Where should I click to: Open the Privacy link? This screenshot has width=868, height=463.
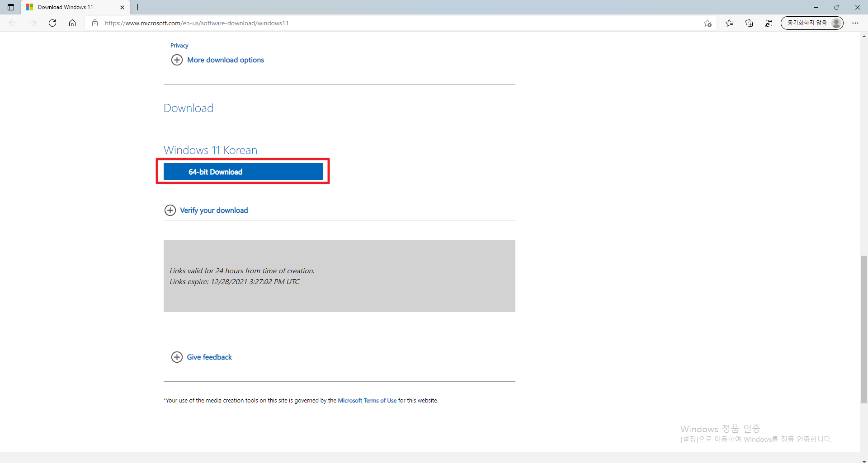(x=179, y=46)
